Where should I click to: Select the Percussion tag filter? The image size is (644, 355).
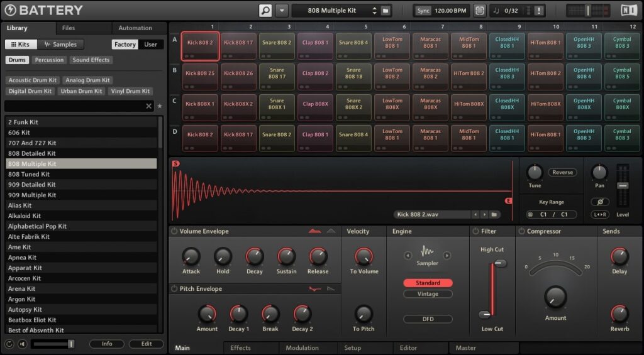(x=49, y=60)
